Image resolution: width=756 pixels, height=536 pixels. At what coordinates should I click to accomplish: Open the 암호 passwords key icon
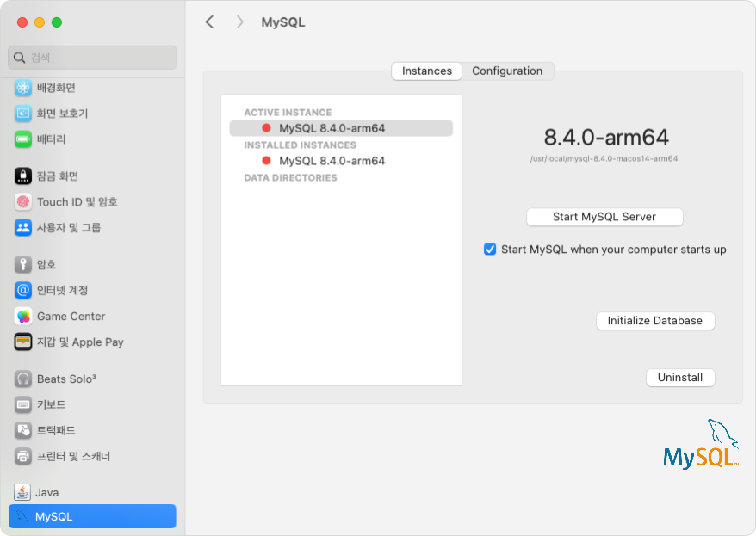[x=23, y=264]
